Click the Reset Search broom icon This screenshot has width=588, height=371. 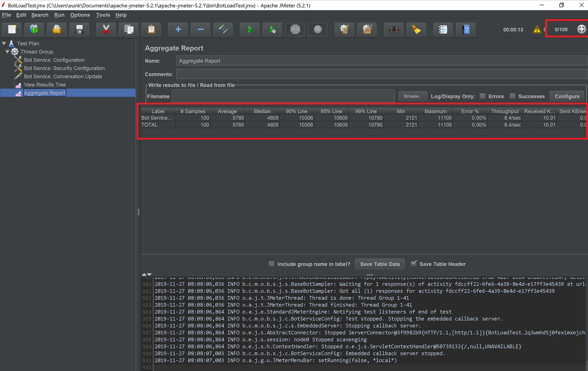416,29
